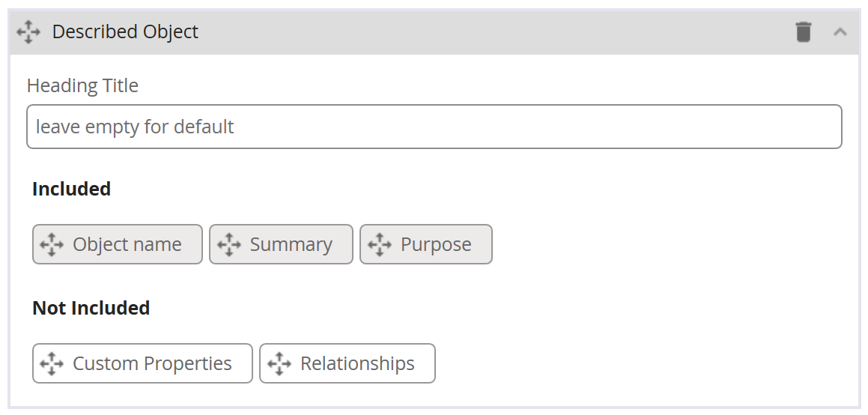This screenshot has width=868, height=415.
Task: Click the Not Included section heading
Action: (91, 308)
